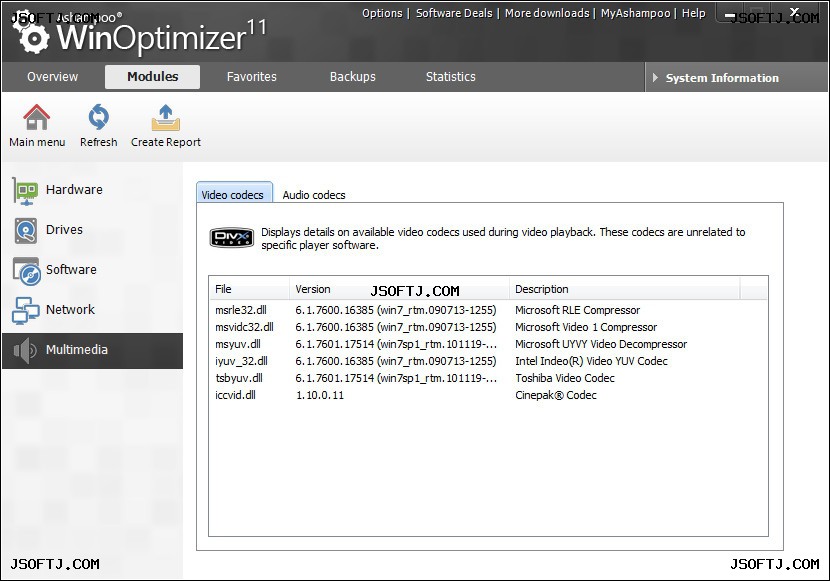Click the Refresh arrows icon
The image size is (830, 581).
coord(98,117)
